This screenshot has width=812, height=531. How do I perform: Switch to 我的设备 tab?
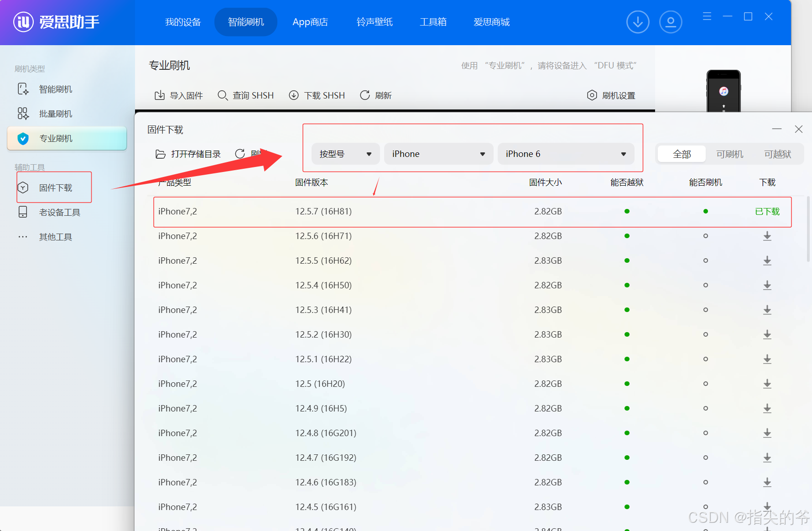(x=183, y=22)
